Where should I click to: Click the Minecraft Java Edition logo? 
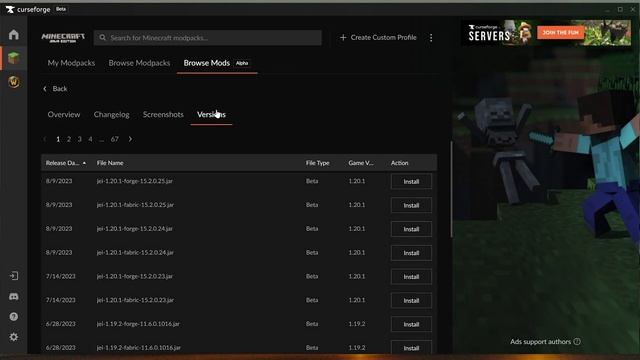(x=63, y=38)
